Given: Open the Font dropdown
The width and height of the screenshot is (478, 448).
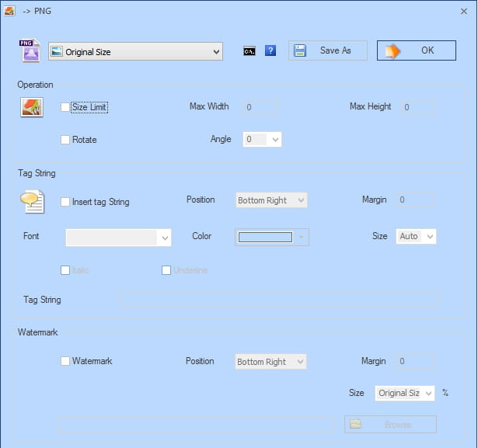Looking at the screenshot, I should [x=118, y=238].
